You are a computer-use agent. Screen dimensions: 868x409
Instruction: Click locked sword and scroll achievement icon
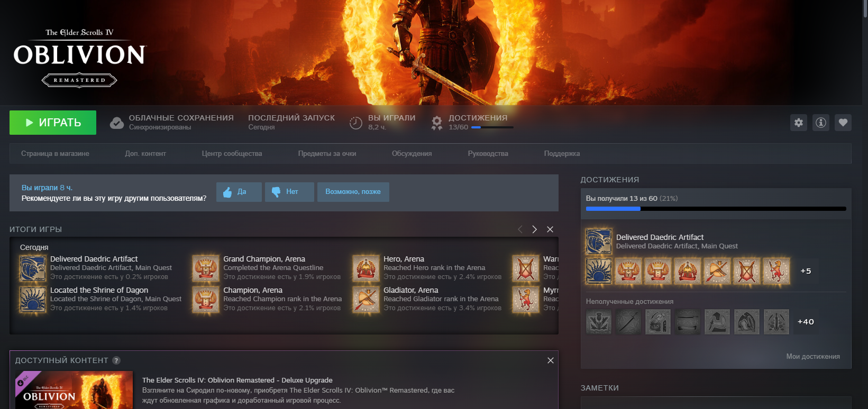[x=688, y=322]
